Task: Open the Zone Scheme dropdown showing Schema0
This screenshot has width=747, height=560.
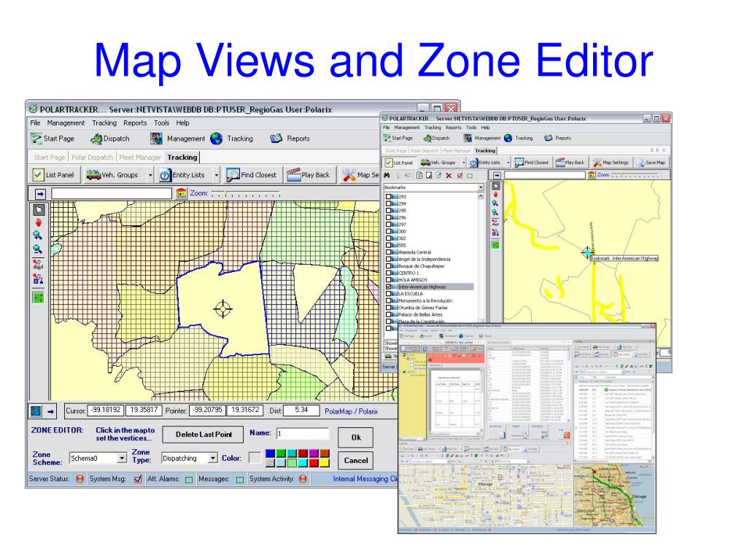Action: [x=122, y=458]
